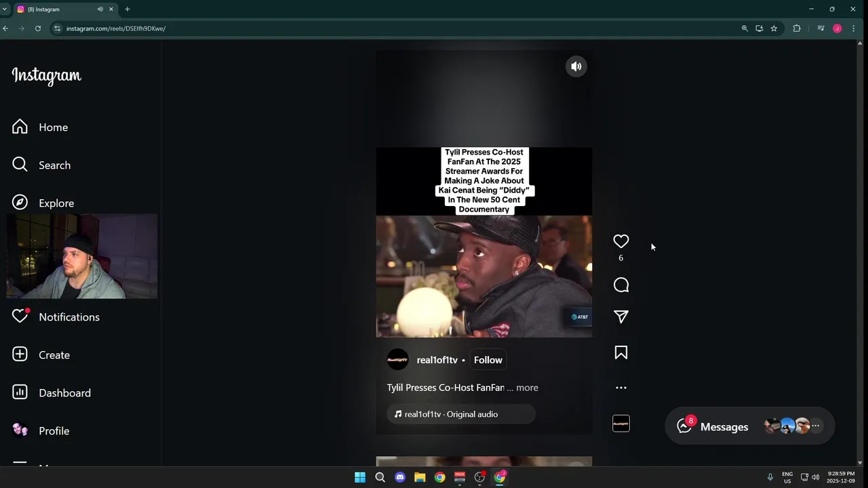Open the Messages three-dot overflow
Image resolution: width=868 pixels, height=488 pixels.
tap(816, 426)
